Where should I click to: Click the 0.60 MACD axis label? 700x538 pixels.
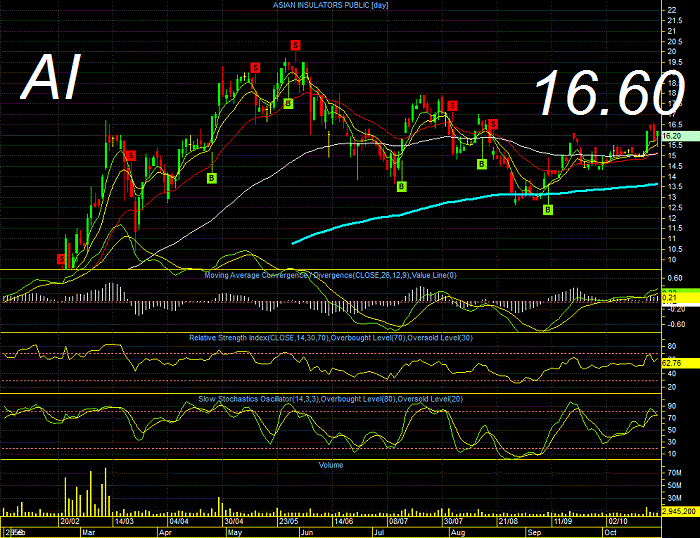point(675,278)
